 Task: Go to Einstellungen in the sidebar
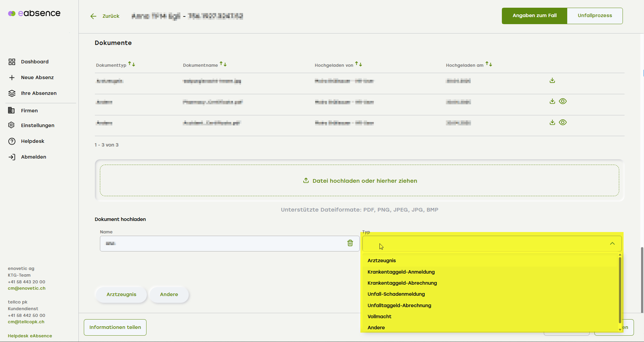(38, 125)
